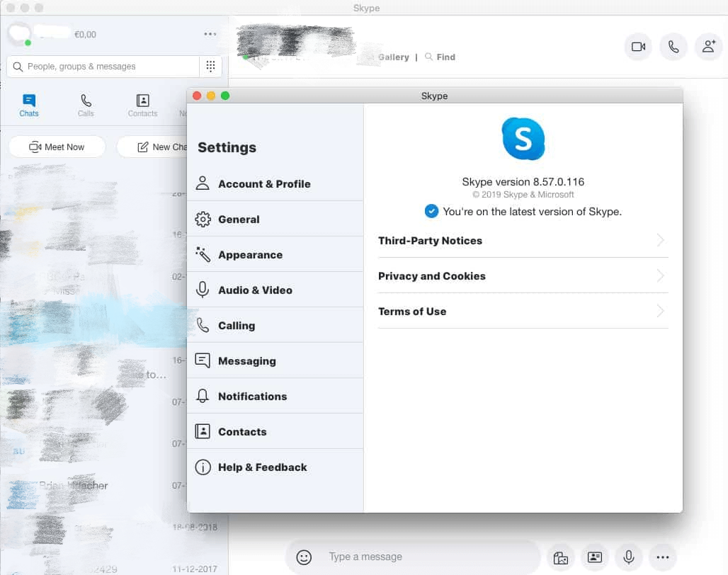Open General settings section
This screenshot has height=575, width=728.
click(275, 219)
